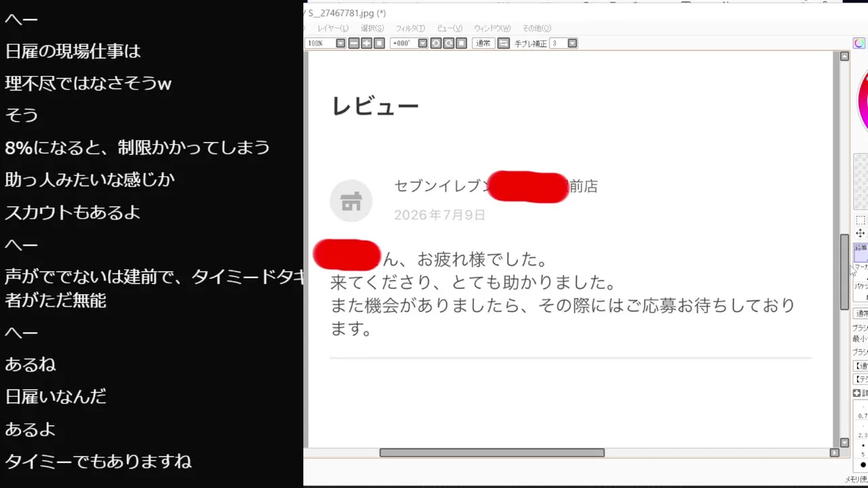Rotate the canvas counterclockwise
The width and height of the screenshot is (868, 488).
tap(436, 43)
